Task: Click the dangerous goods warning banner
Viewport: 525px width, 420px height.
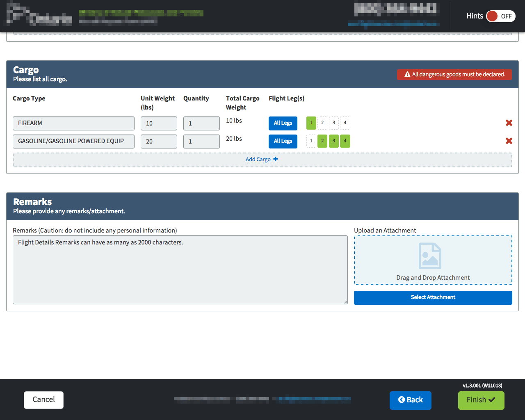Action: (x=454, y=75)
